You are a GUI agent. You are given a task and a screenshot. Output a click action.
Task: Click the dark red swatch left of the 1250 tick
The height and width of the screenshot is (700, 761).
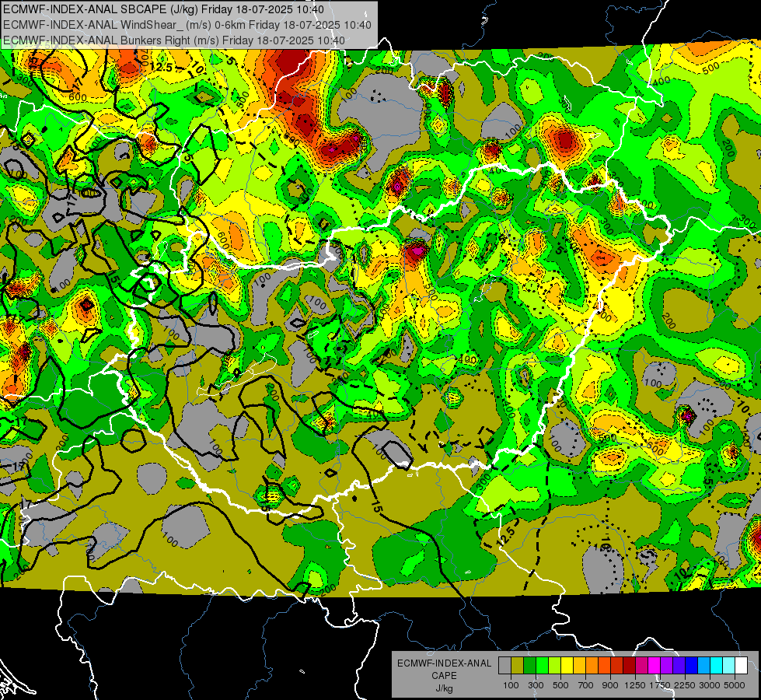pos(629,666)
